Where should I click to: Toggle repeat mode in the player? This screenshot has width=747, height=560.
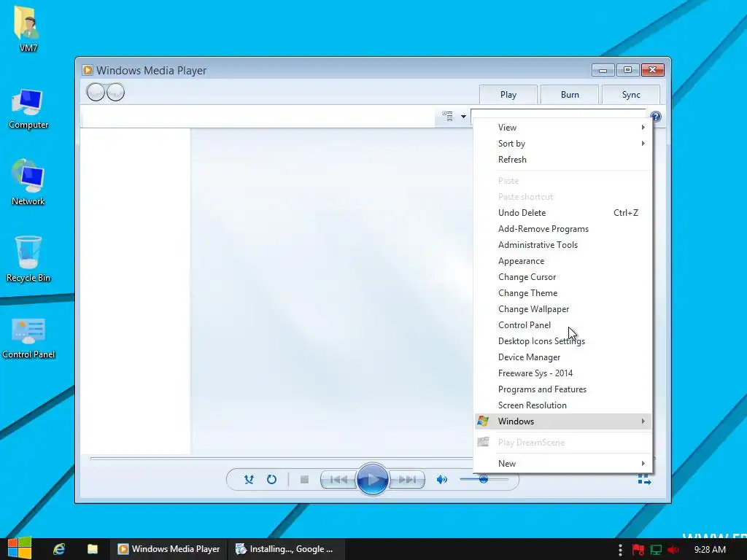coord(271,480)
